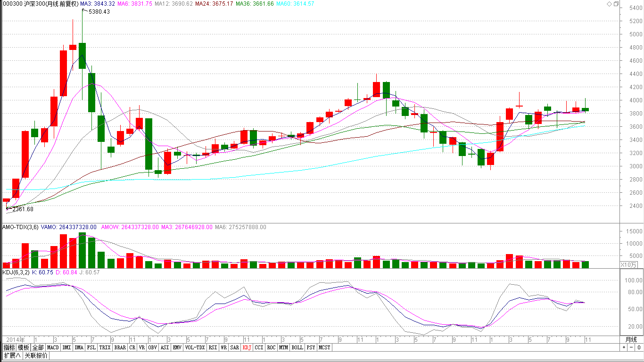Click the KDJ(6,3,2) indicator title
This screenshot has height=362, width=644.
click(17, 272)
